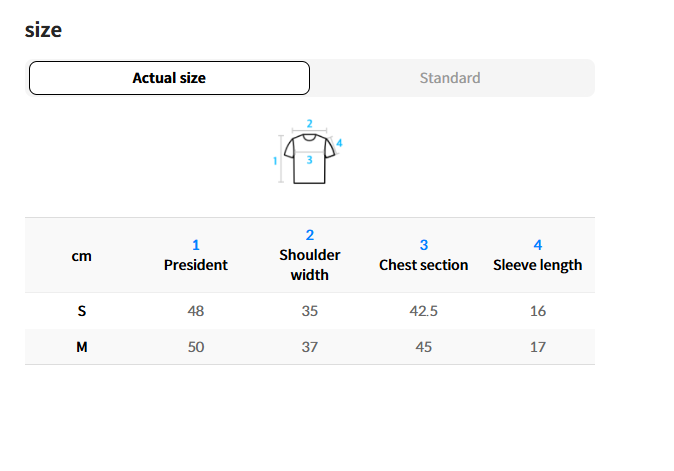Click the number 4 near the t-shirt sleeve

(339, 143)
